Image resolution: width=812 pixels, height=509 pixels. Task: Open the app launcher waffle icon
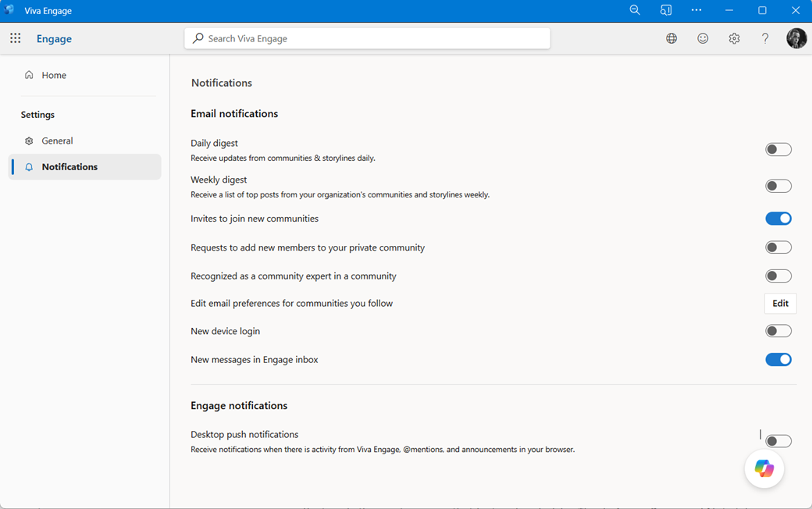pyautogui.click(x=14, y=37)
